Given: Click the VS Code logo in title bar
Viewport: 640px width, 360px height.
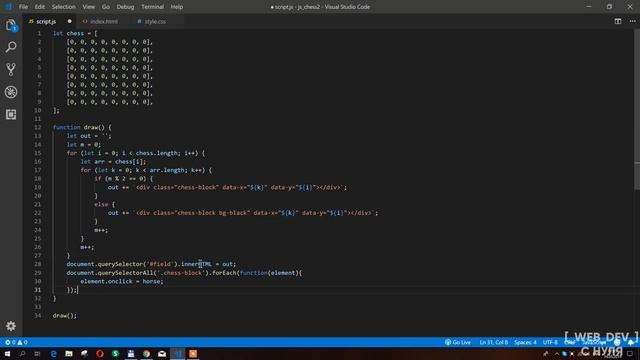Looking at the screenshot, I should [x=8, y=7].
